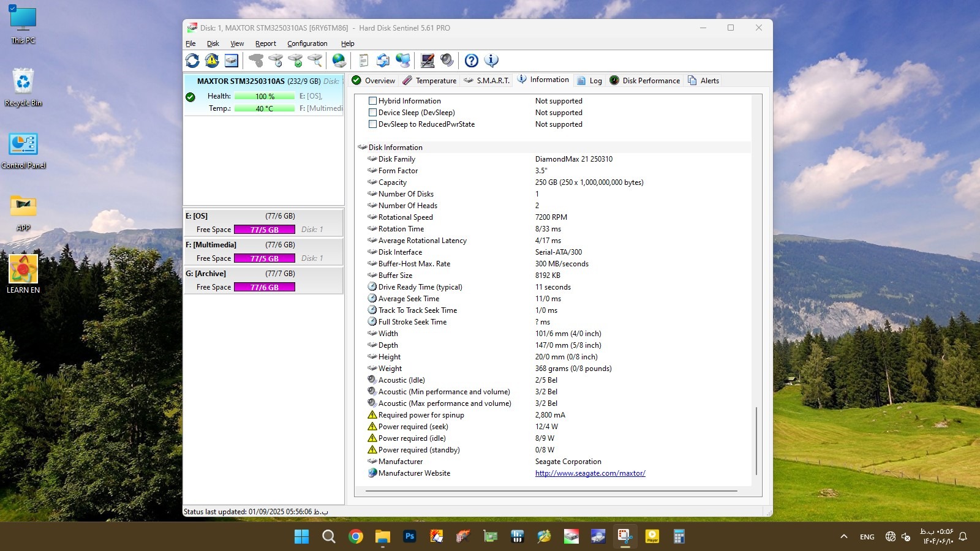Click the globe with monitor toolbar icon
This screenshot has height=551, width=980.
click(x=402, y=60)
